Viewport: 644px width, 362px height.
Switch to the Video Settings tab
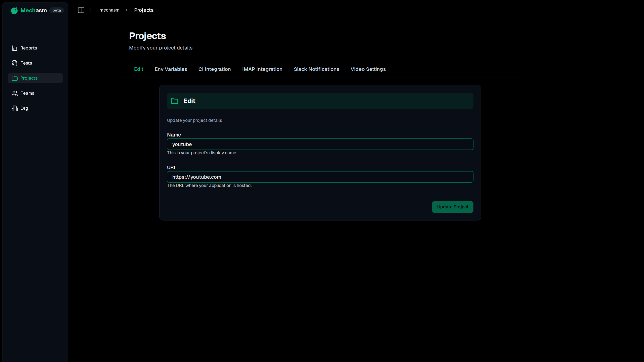pyautogui.click(x=368, y=69)
